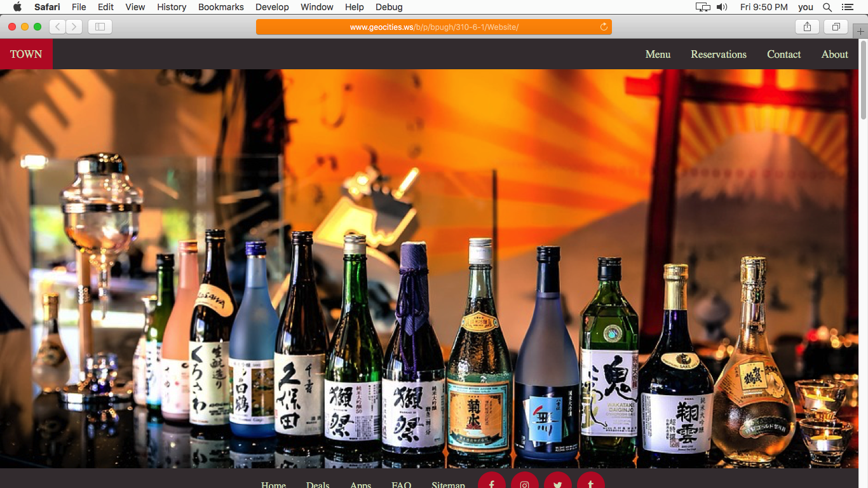Open the Help menu

pos(355,7)
